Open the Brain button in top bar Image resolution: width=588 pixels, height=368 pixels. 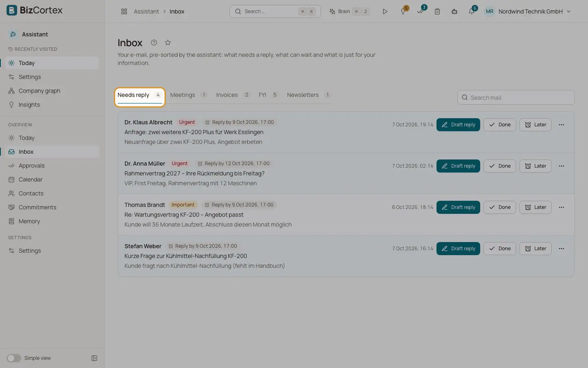[350, 11]
